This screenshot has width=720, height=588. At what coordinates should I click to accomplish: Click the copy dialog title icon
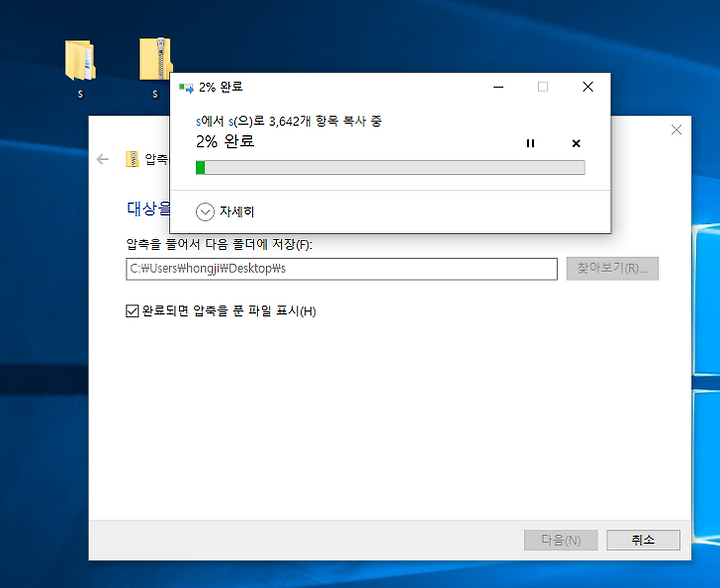[186, 87]
